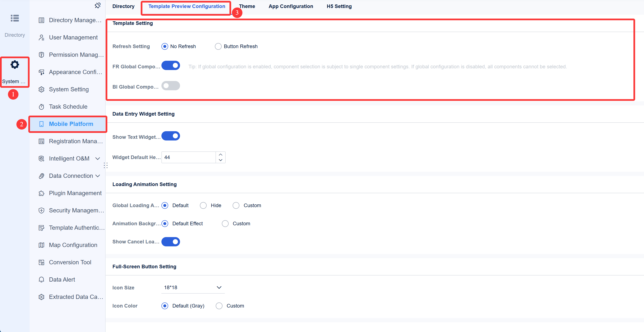Open Data Alert settings
The height and width of the screenshot is (332, 644).
(62, 279)
